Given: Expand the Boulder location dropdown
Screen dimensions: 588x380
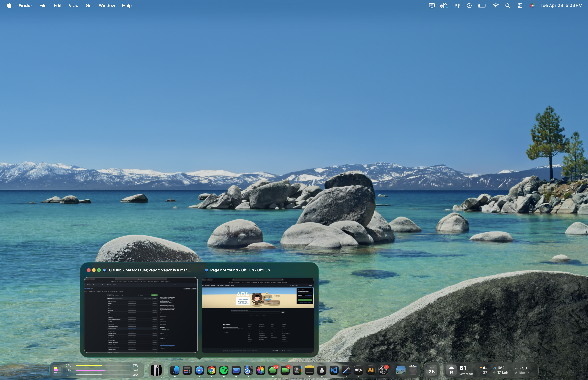Looking at the screenshot, I should coord(521,373).
